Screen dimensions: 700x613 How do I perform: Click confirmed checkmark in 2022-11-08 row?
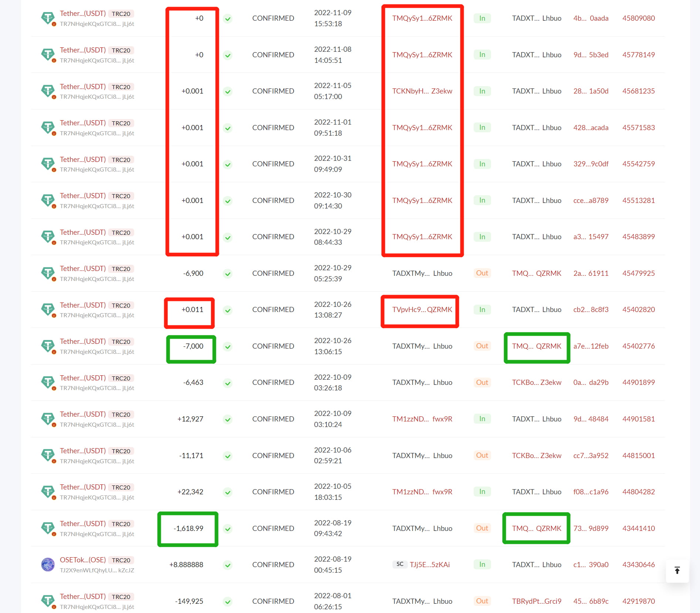click(x=228, y=55)
